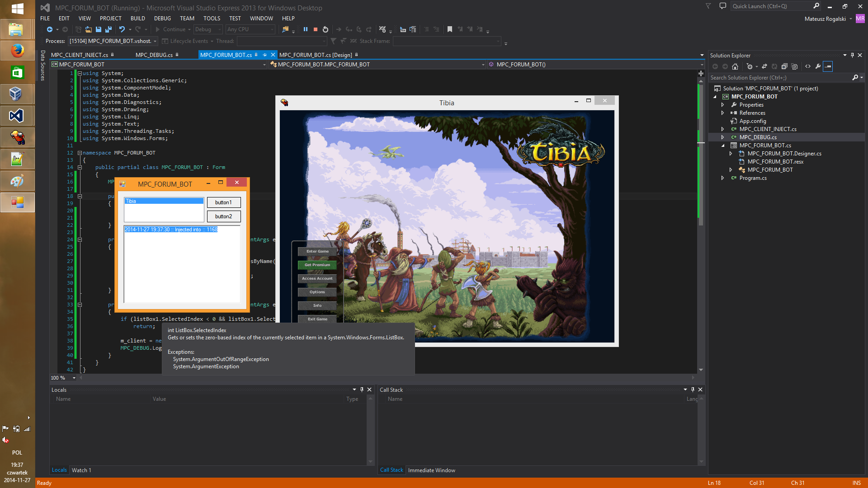Viewport: 868px width, 488px height.
Task: Click button2 in MPC_FORUM_BOT form
Action: [x=224, y=216]
